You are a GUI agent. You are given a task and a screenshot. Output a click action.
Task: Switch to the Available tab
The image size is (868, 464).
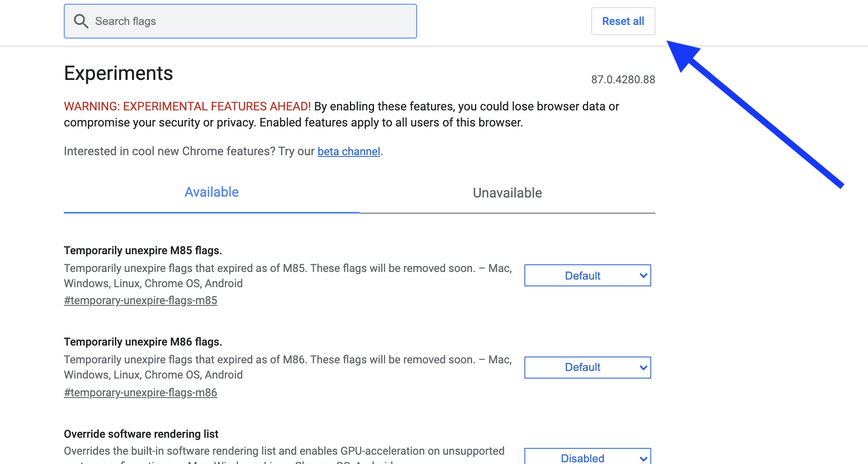pyautogui.click(x=211, y=192)
